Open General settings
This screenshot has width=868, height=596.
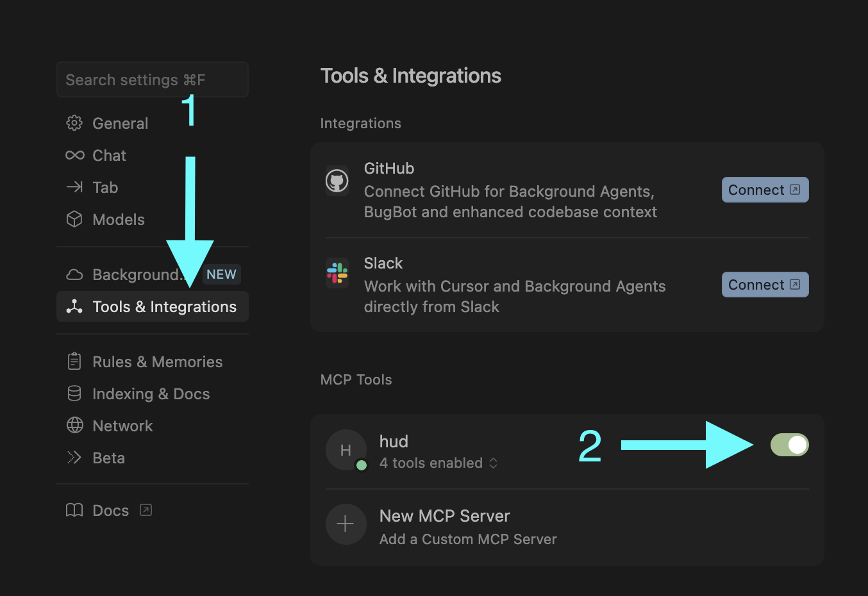pyautogui.click(x=153, y=123)
